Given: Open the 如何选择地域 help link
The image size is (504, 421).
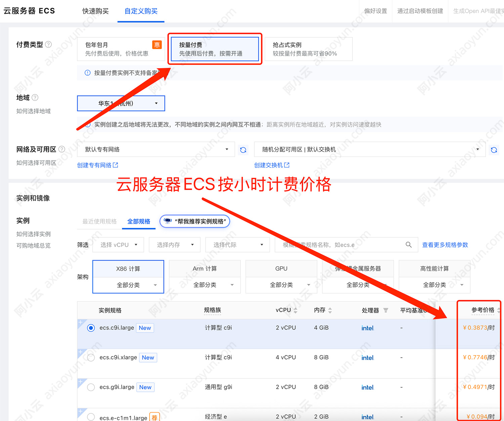Looking at the screenshot, I should 34,111.
